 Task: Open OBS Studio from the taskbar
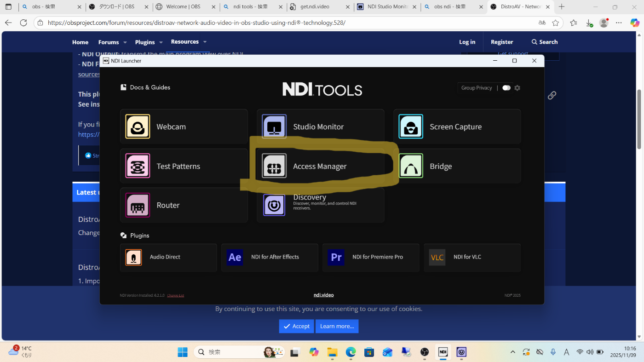click(x=425, y=352)
